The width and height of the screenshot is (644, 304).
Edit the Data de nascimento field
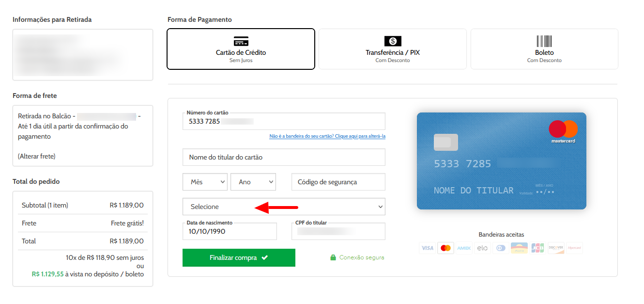point(230,231)
